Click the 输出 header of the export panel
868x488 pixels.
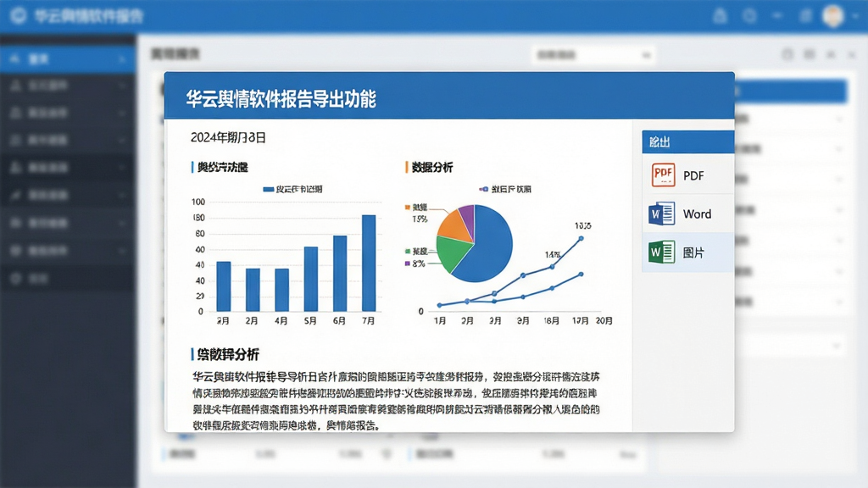pos(688,142)
